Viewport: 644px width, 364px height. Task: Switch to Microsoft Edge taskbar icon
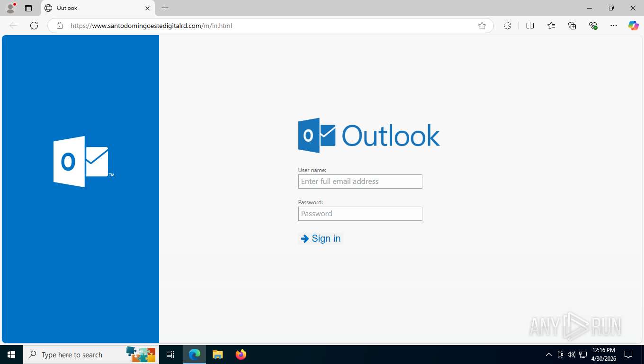195,355
